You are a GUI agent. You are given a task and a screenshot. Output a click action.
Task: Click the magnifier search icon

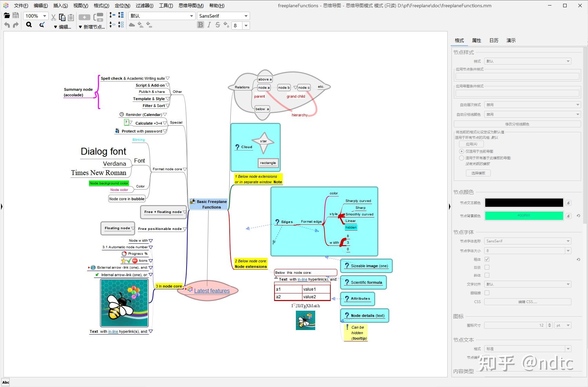tap(29, 25)
